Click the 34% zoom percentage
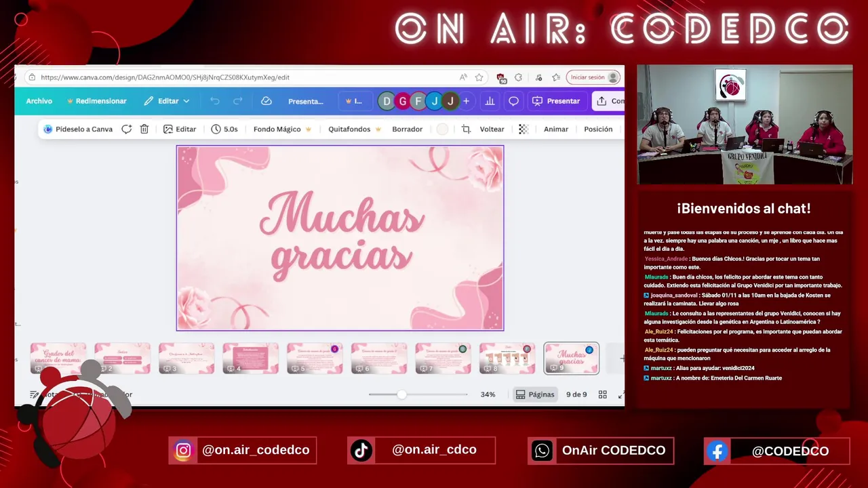This screenshot has width=868, height=488. (x=488, y=394)
